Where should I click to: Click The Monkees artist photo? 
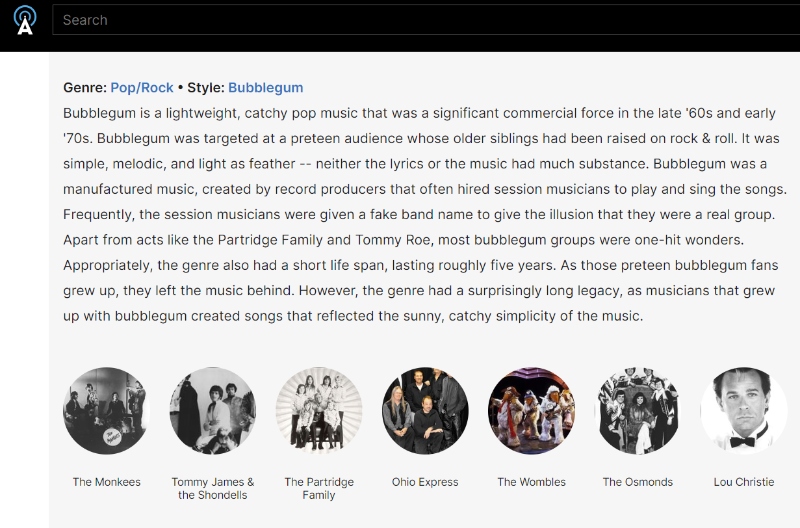click(106, 411)
